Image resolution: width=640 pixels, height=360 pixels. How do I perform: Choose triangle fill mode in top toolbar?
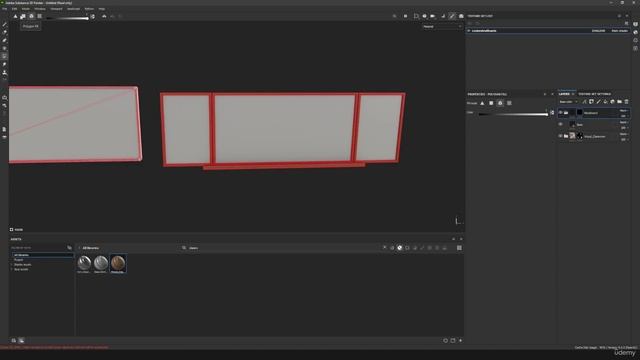pos(15,16)
